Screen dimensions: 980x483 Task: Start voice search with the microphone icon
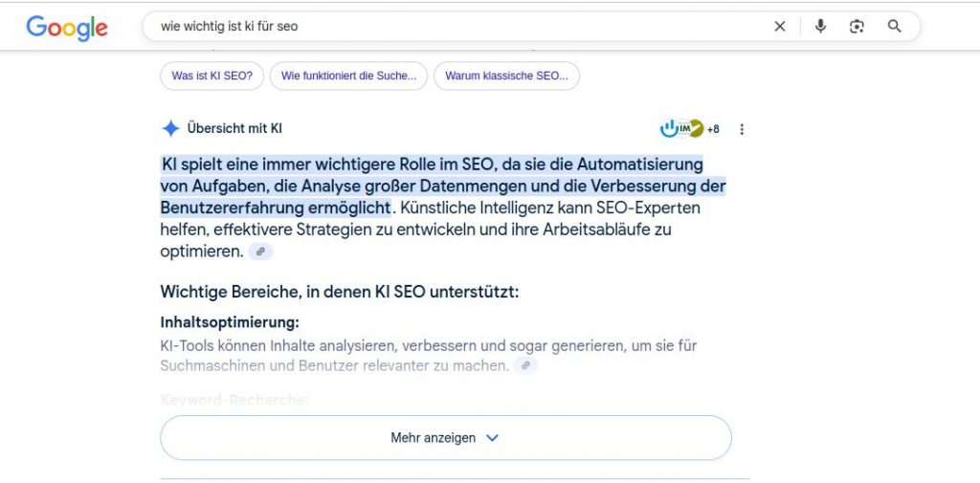820,26
